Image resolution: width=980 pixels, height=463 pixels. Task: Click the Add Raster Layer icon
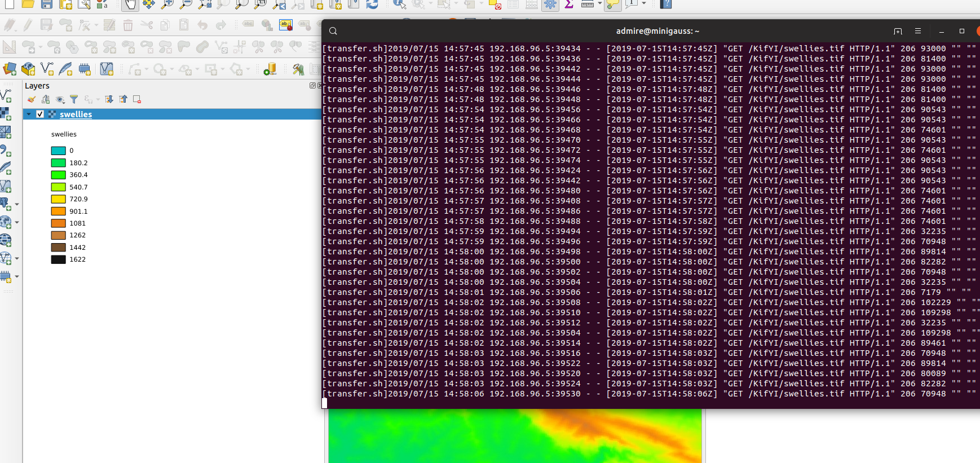click(x=6, y=114)
